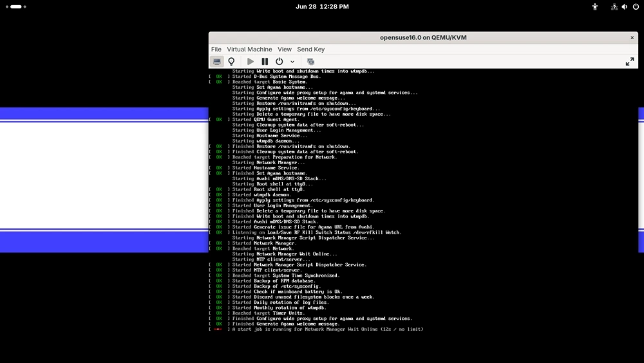Click 'Started QEMU Guest Agent' console line
Screen dimensions: 644x363
(x=254, y=120)
